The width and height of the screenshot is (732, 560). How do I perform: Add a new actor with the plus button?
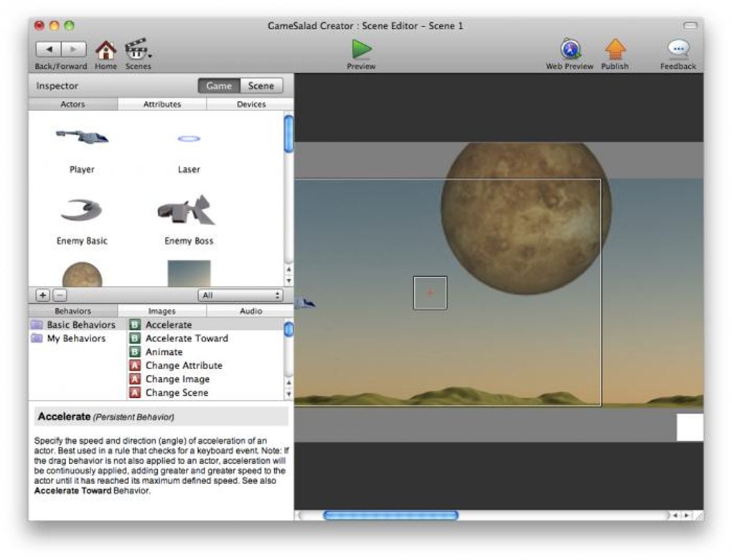[x=42, y=295]
